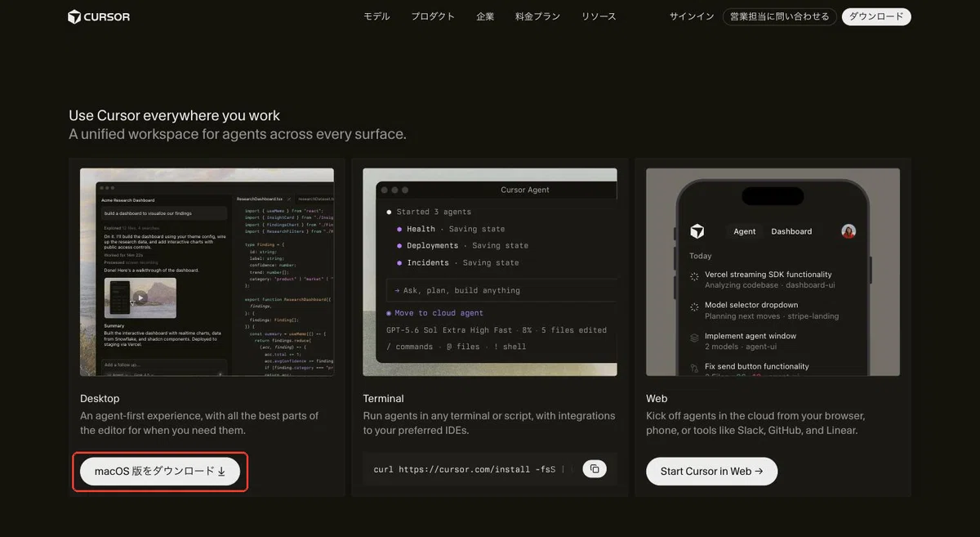Click 'Implement agent window' task row
Screen dimensions: 980x537
coord(768,341)
